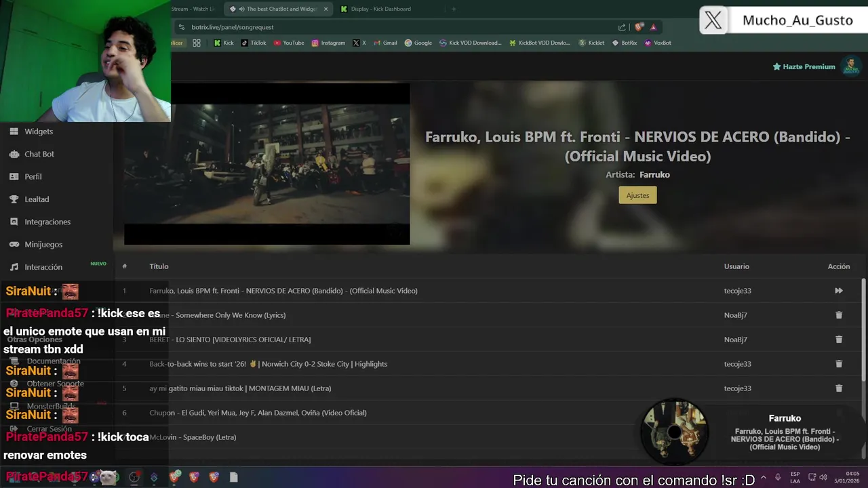Image resolution: width=868 pixels, height=488 pixels.
Task: Click Hazte Premium link
Action: click(804, 66)
